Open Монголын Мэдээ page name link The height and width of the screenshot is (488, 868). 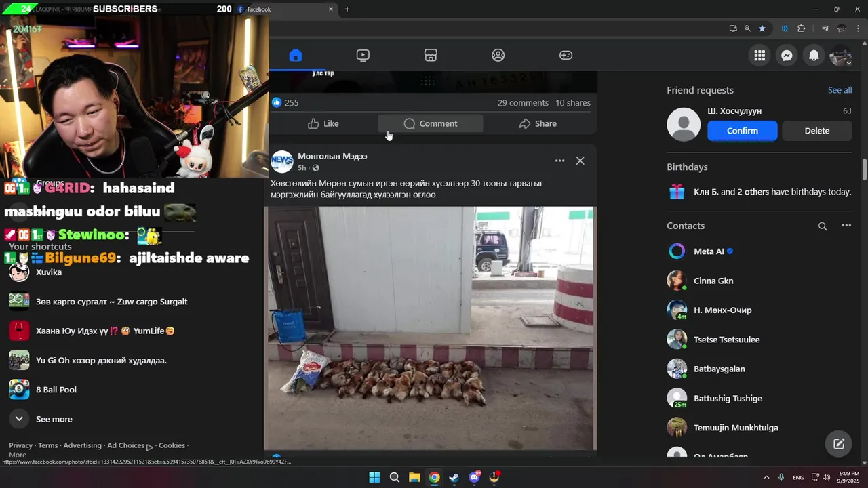click(332, 156)
